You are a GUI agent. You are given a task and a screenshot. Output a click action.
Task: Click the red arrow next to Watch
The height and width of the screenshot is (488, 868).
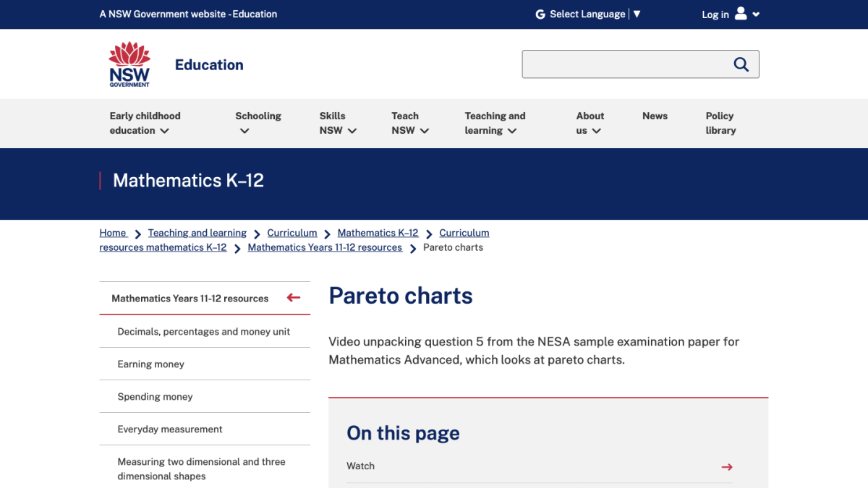pos(726,467)
